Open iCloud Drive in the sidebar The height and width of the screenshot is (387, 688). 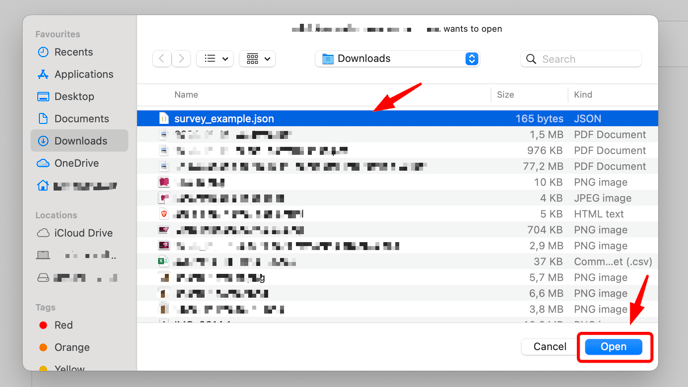pos(79,233)
